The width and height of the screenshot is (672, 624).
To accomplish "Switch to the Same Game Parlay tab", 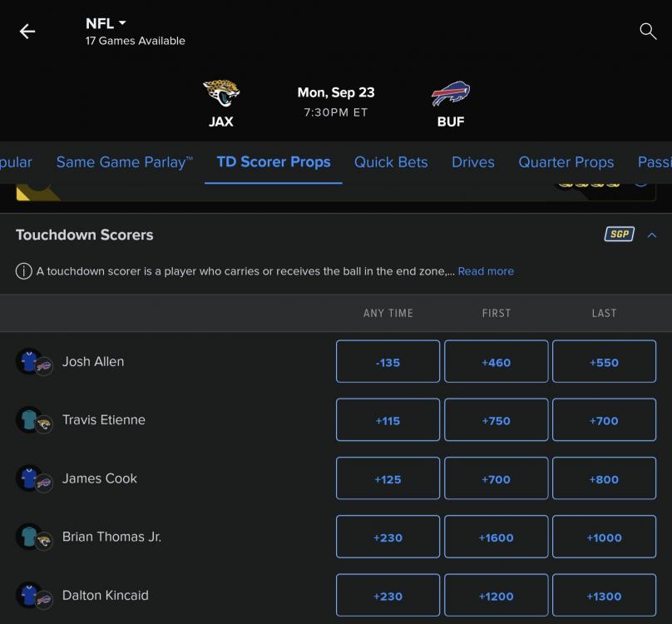I will (x=125, y=162).
